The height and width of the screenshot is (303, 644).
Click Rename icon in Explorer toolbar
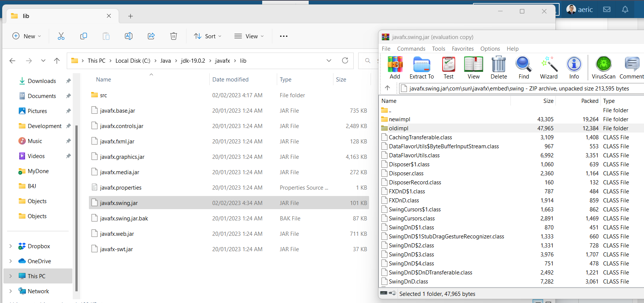click(x=129, y=36)
